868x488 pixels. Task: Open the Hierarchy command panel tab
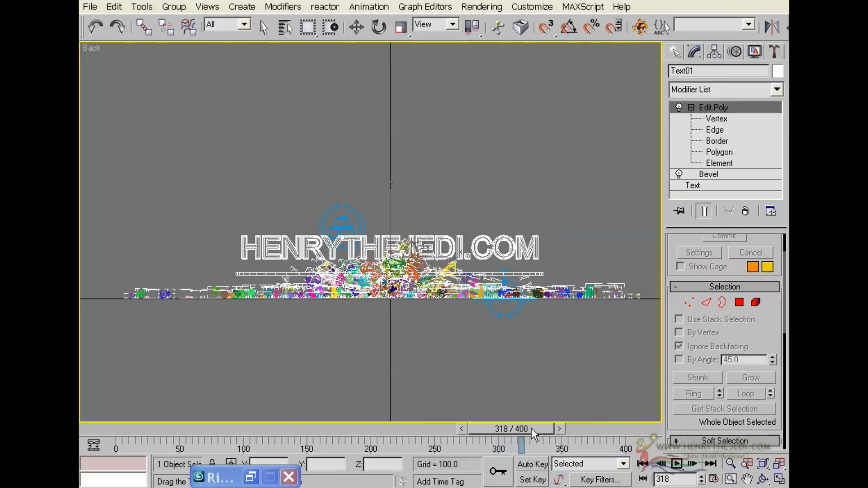pyautogui.click(x=714, y=52)
